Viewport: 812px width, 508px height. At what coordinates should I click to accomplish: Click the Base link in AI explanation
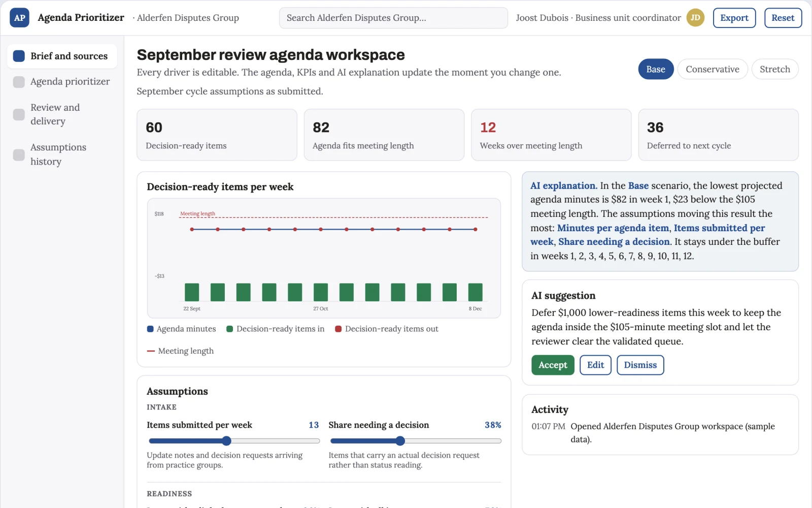[x=638, y=185]
